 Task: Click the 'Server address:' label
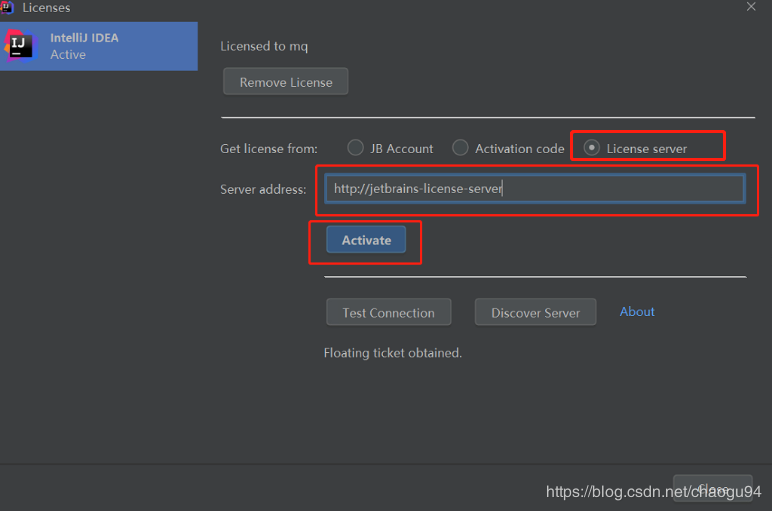tap(263, 190)
